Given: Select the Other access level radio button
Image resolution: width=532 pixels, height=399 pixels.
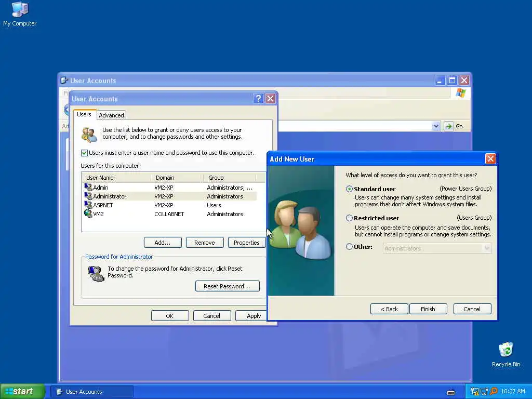Looking at the screenshot, I should [349, 247].
